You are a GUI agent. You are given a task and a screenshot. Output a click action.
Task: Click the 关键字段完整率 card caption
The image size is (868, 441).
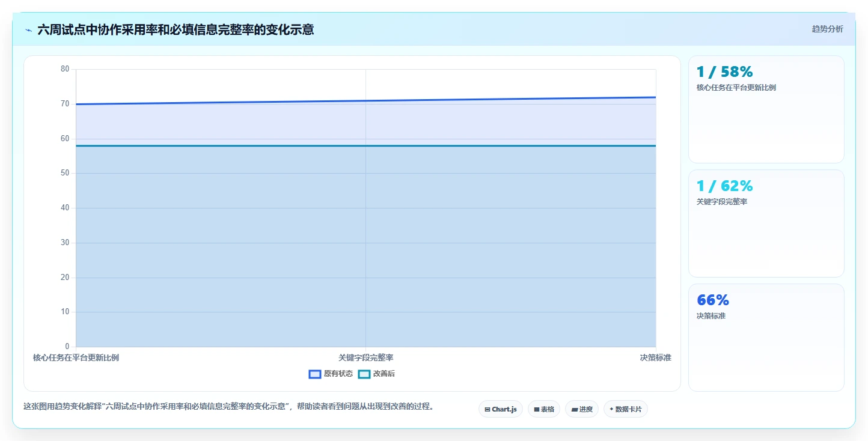(722, 202)
